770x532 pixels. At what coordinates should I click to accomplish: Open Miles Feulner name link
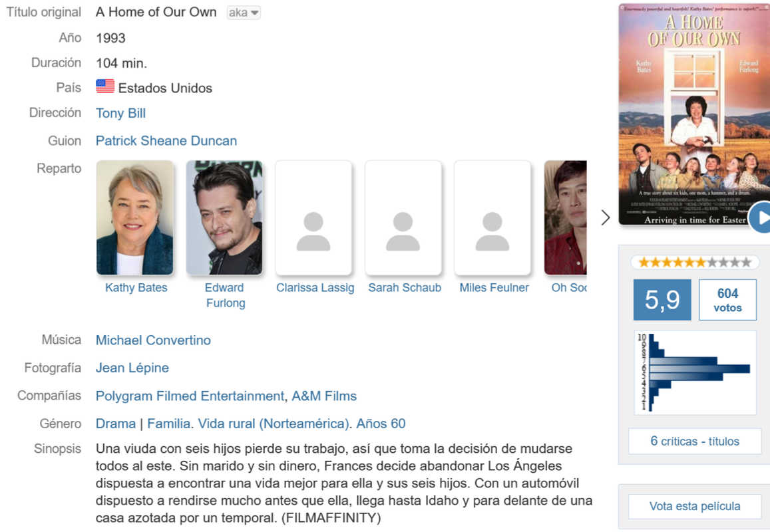click(494, 287)
